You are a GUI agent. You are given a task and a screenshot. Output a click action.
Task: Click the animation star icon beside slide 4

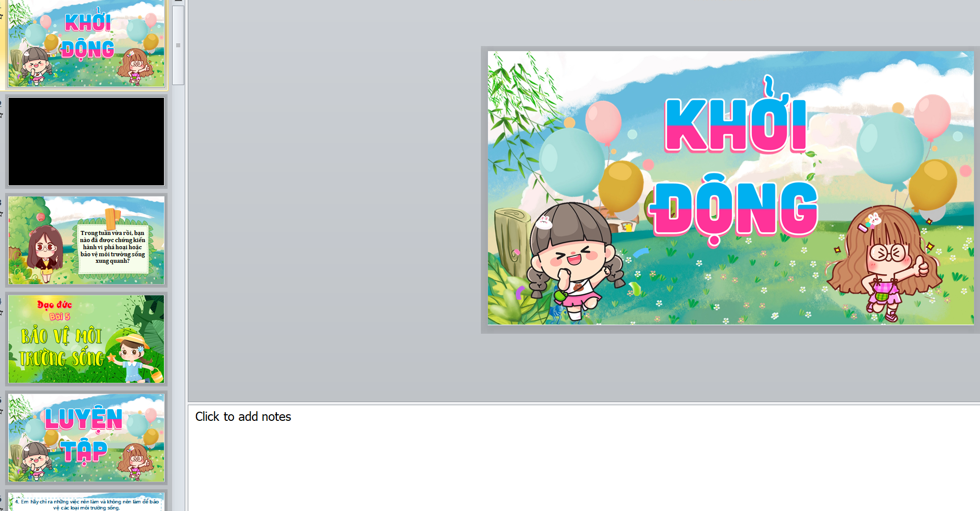click(x=2, y=313)
